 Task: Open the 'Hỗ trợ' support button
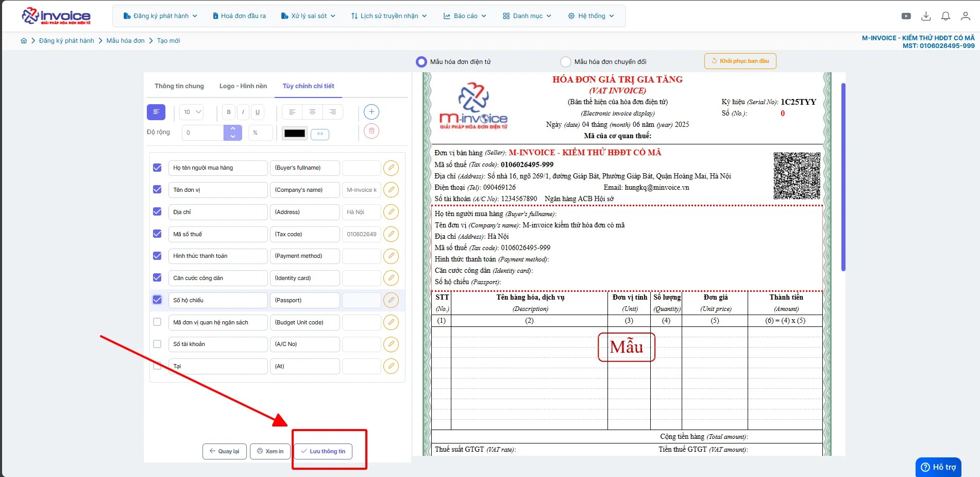[x=938, y=467]
